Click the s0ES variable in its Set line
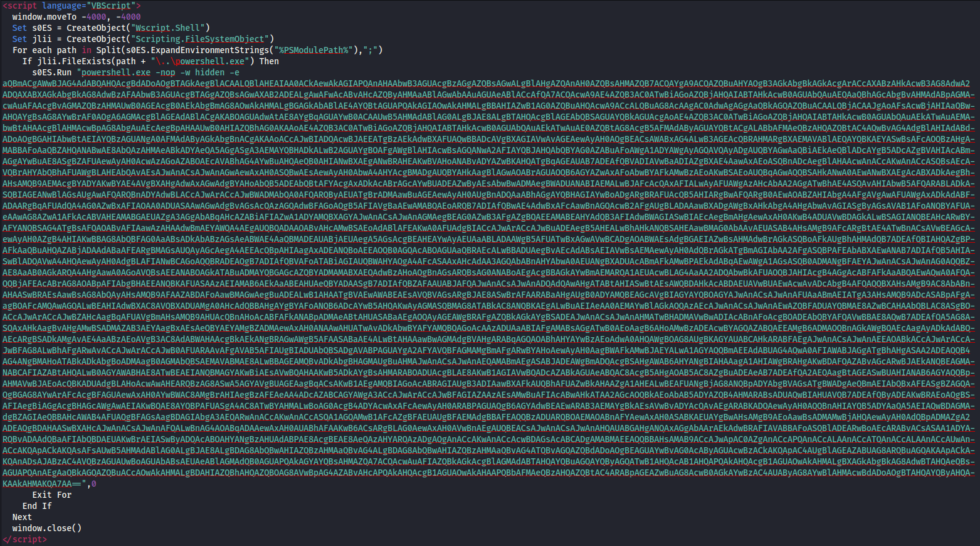The height and width of the screenshot is (546, 980). [x=42, y=28]
